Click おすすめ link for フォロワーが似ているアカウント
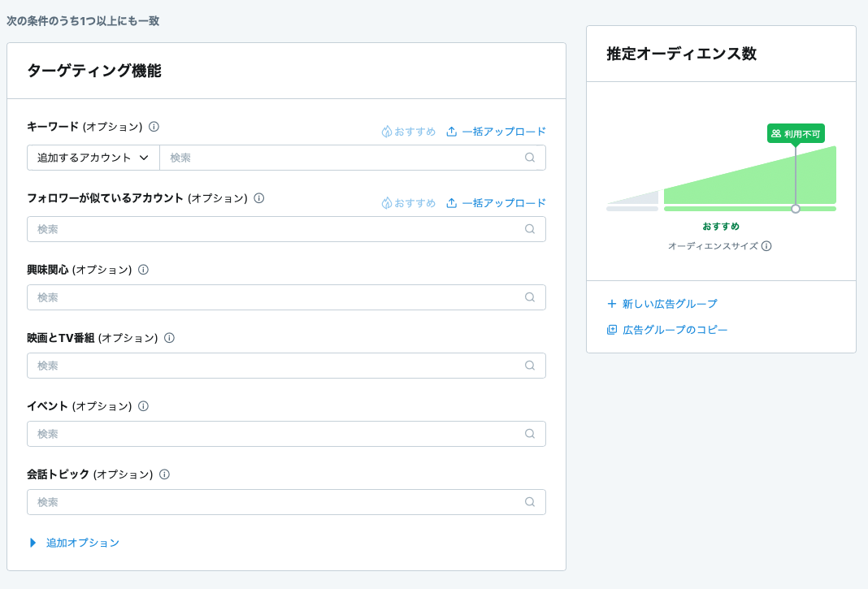Screen dimensions: 868x589 pos(409,203)
